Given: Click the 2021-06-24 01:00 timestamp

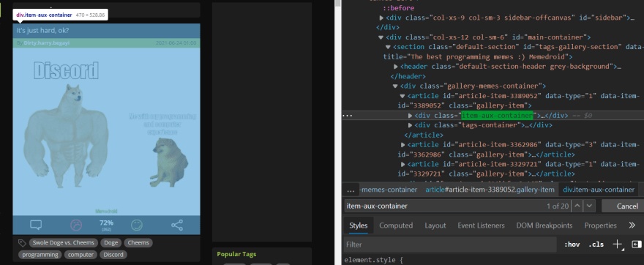Looking at the screenshot, I should pos(176,42).
